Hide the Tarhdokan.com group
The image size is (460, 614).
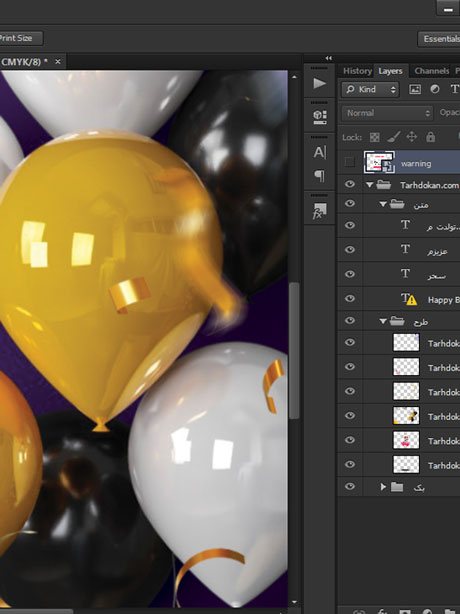tap(350, 184)
